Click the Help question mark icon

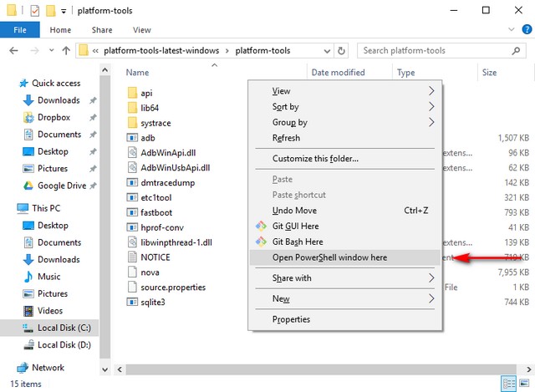coord(523,30)
